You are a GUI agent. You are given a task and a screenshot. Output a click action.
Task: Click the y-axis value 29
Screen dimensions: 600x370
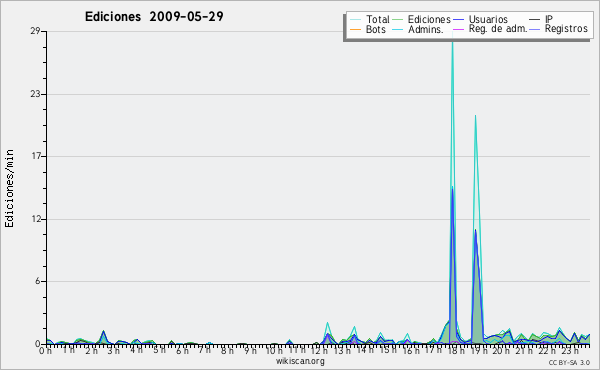[35, 31]
